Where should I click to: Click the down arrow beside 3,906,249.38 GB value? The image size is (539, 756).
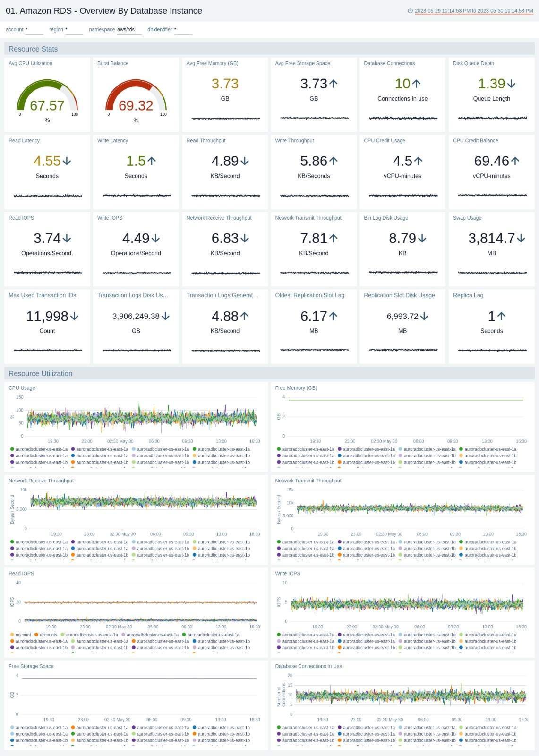(165, 316)
